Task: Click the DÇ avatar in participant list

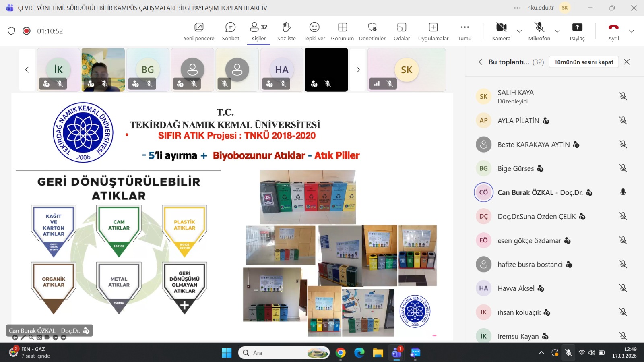Action: pos(483,216)
